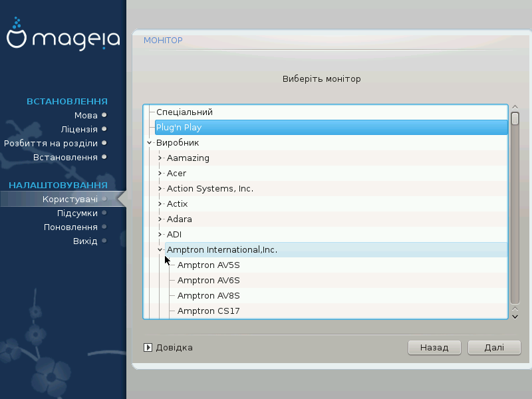The height and width of the screenshot is (399, 532).
Task: Choose Amptron AV6S monitor
Action: pos(208,280)
